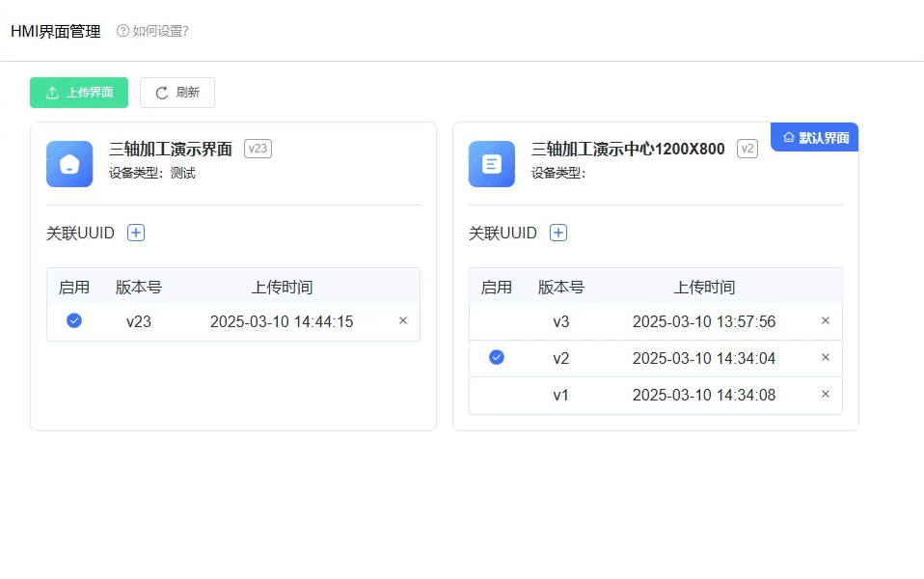
Task: Toggle the enabled radio for v2
Action: click(497, 358)
